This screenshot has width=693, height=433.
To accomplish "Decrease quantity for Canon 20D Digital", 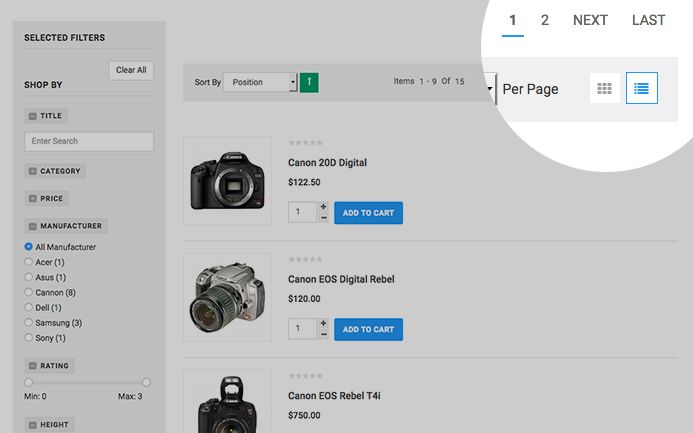I will [x=324, y=218].
